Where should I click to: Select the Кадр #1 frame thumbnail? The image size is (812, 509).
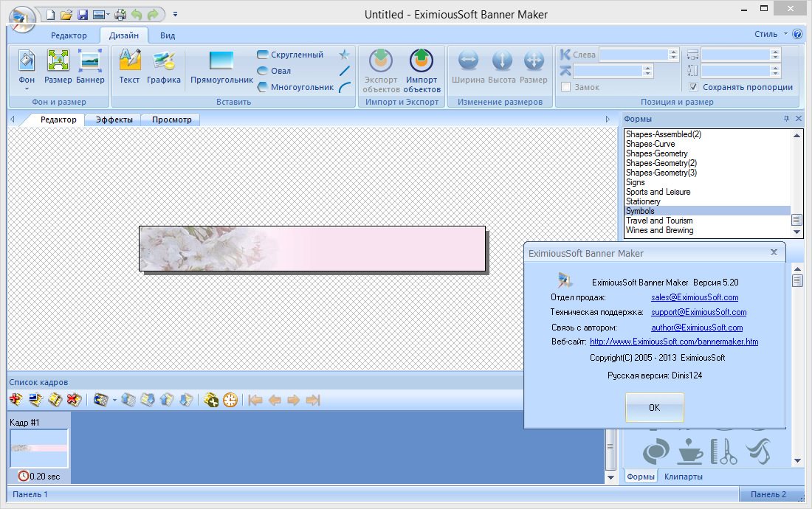(x=39, y=448)
